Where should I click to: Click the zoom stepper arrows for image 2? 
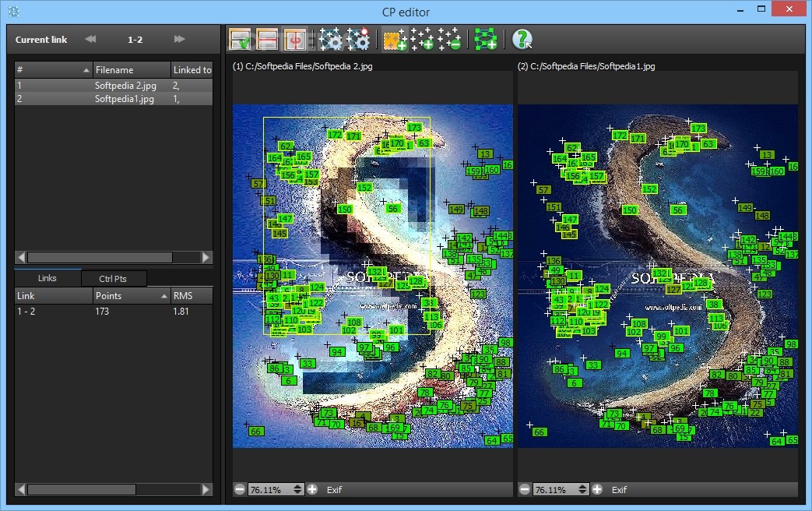pyautogui.click(x=582, y=489)
